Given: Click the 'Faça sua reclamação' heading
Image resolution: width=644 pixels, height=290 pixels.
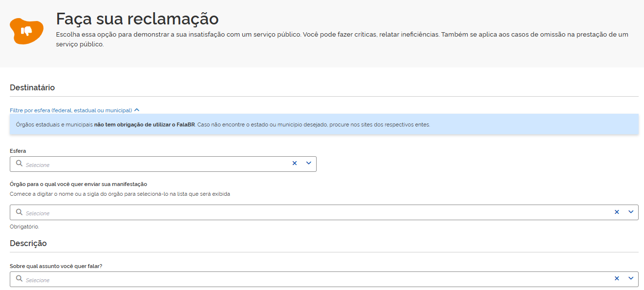Looking at the screenshot, I should coord(137,19).
